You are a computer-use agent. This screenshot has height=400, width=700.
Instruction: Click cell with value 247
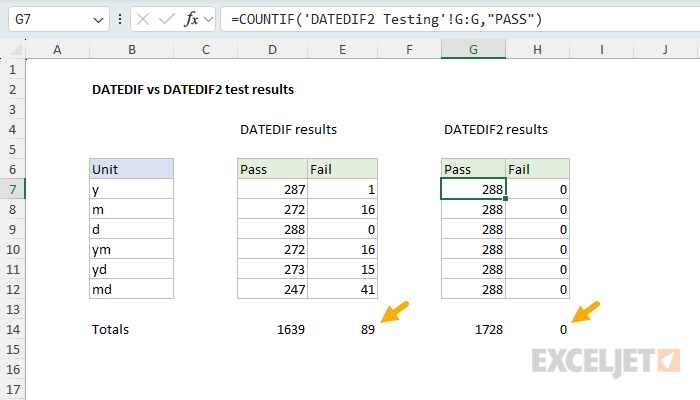click(x=272, y=289)
